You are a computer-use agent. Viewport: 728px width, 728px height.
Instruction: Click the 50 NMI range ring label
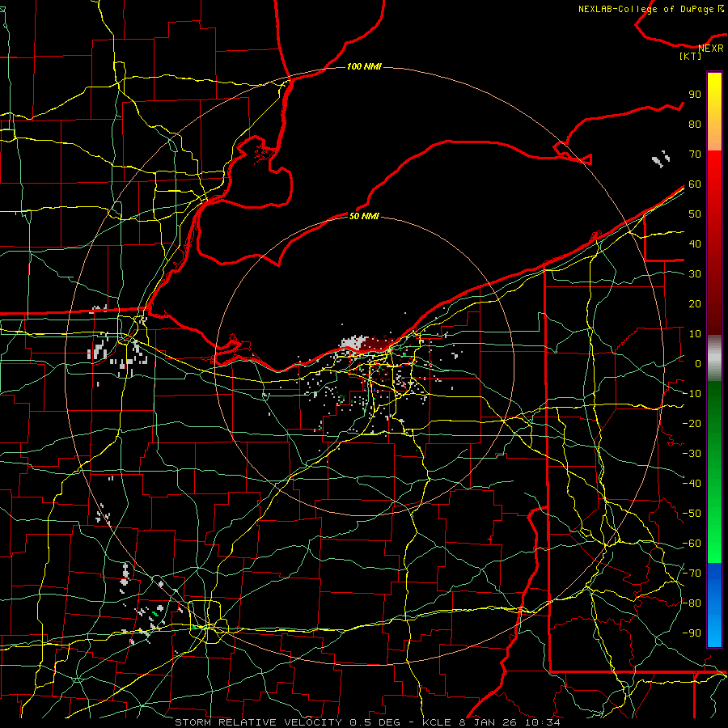pyautogui.click(x=364, y=216)
